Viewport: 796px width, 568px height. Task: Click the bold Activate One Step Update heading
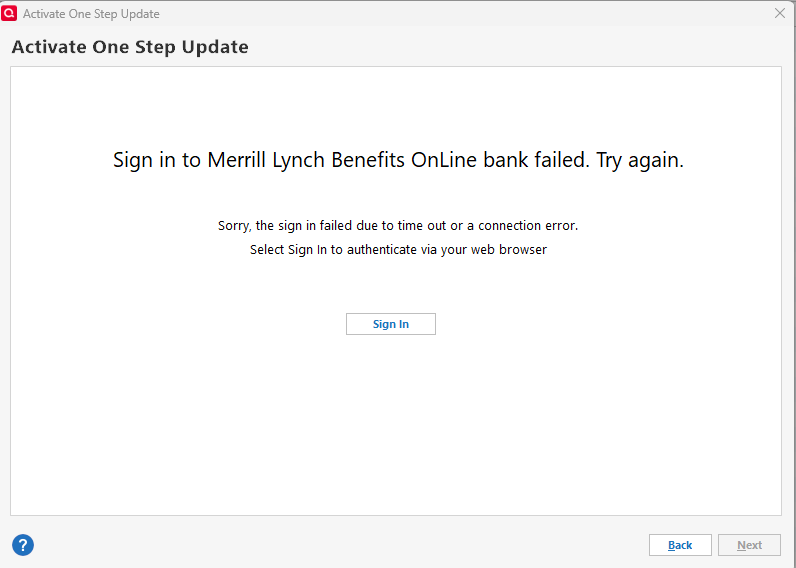click(130, 47)
